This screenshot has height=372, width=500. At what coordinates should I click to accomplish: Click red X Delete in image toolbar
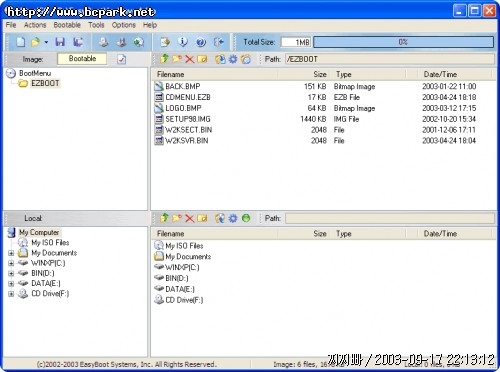click(x=189, y=59)
